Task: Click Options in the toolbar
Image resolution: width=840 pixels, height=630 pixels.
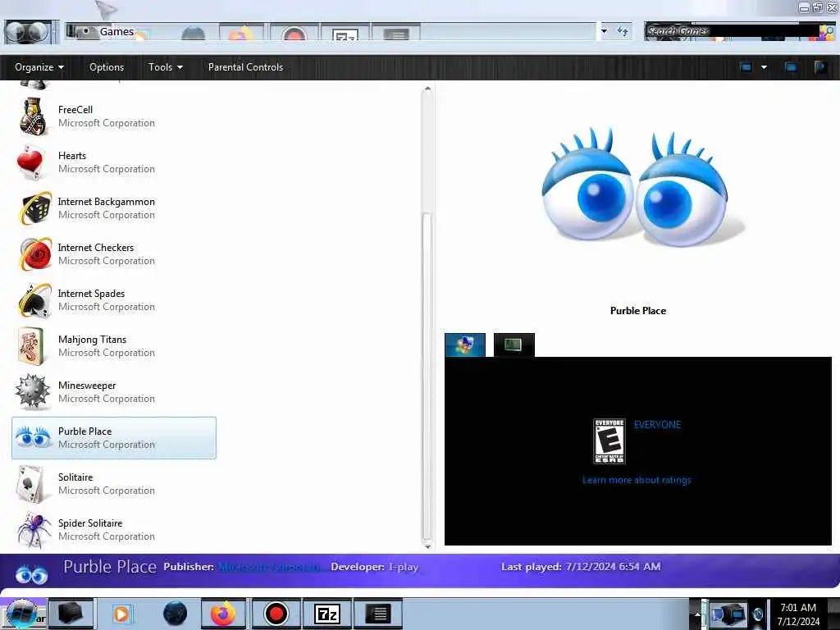Action: (x=107, y=67)
